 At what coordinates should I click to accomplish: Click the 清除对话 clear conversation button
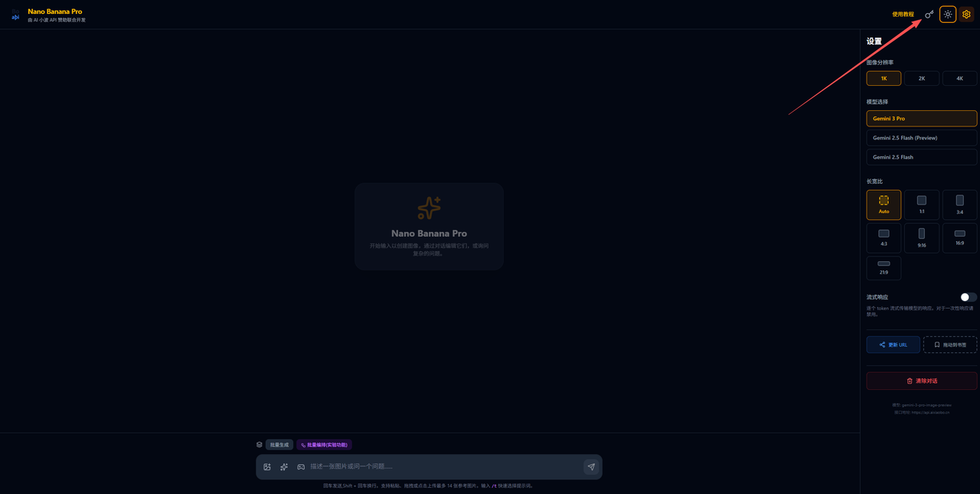[921, 381]
